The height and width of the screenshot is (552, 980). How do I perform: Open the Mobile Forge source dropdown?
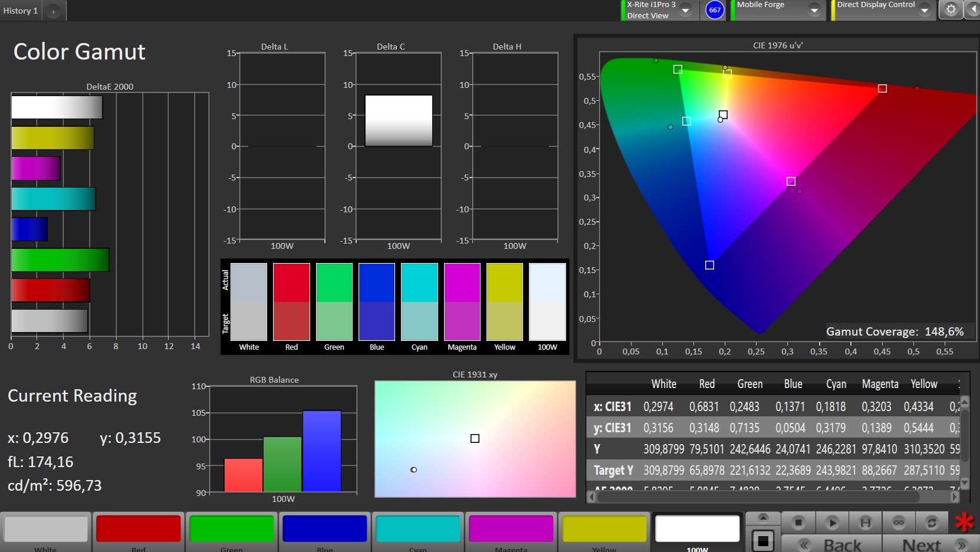click(x=814, y=10)
